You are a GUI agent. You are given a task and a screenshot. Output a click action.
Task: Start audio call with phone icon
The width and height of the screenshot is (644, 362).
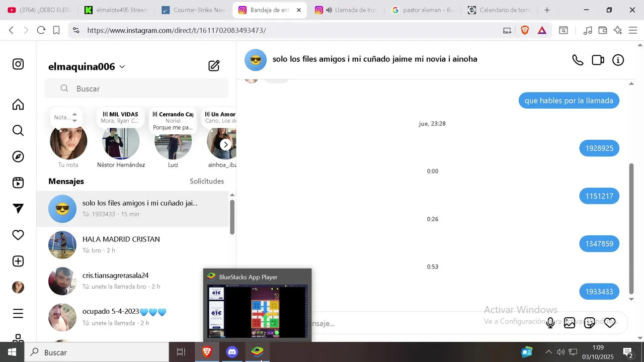[578, 60]
